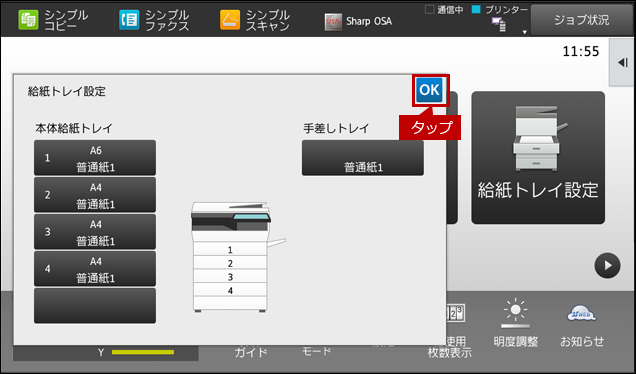The height and width of the screenshot is (374, 636).
Task: Select main tray 3 with A4 plain paper
Action: coord(95,232)
